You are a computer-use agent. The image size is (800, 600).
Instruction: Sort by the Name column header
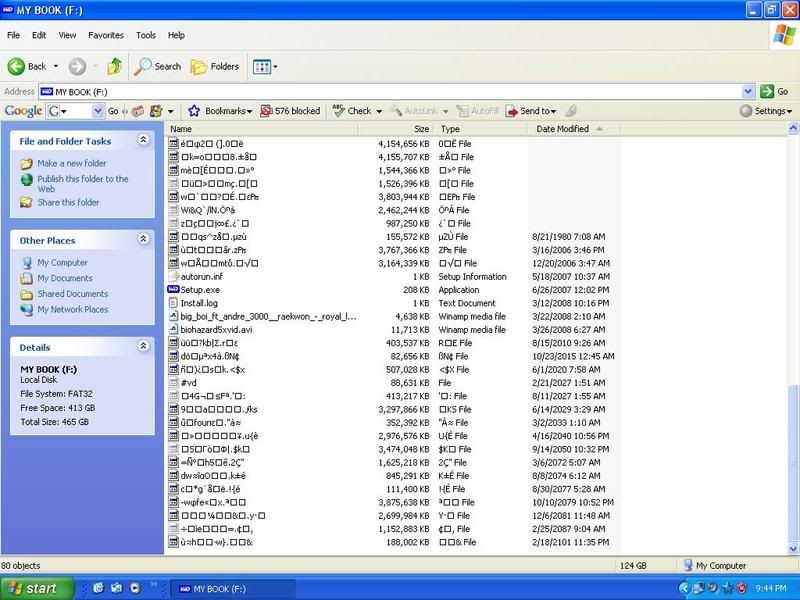click(x=262, y=129)
